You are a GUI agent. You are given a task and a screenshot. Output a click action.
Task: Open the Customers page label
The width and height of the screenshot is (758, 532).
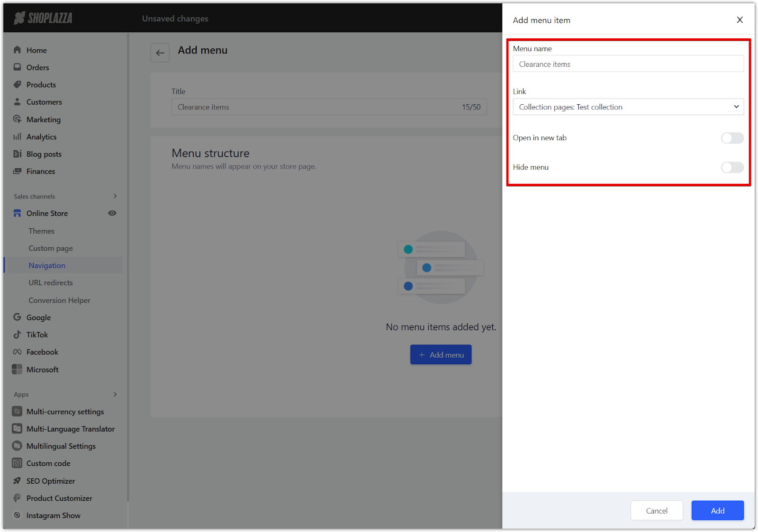[x=44, y=102]
